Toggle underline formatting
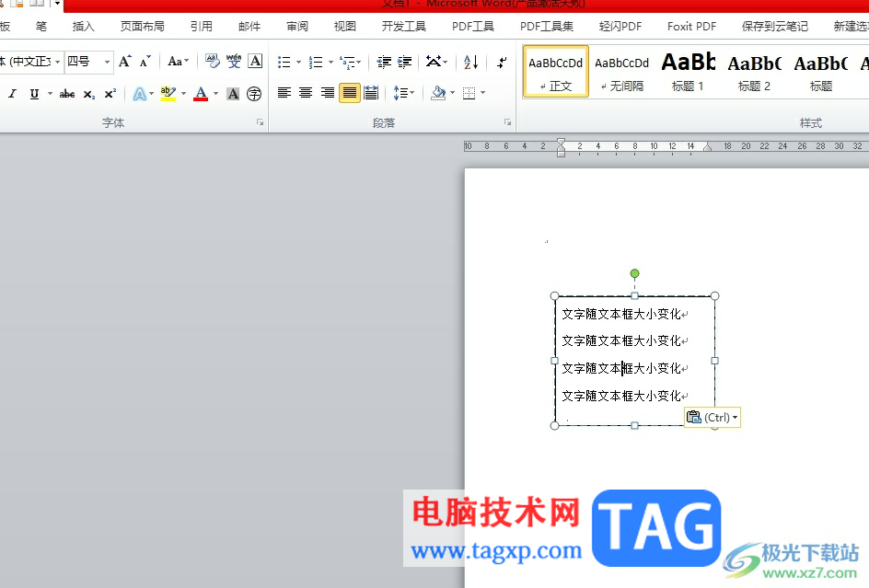The width and height of the screenshot is (869, 588). pos(34,94)
